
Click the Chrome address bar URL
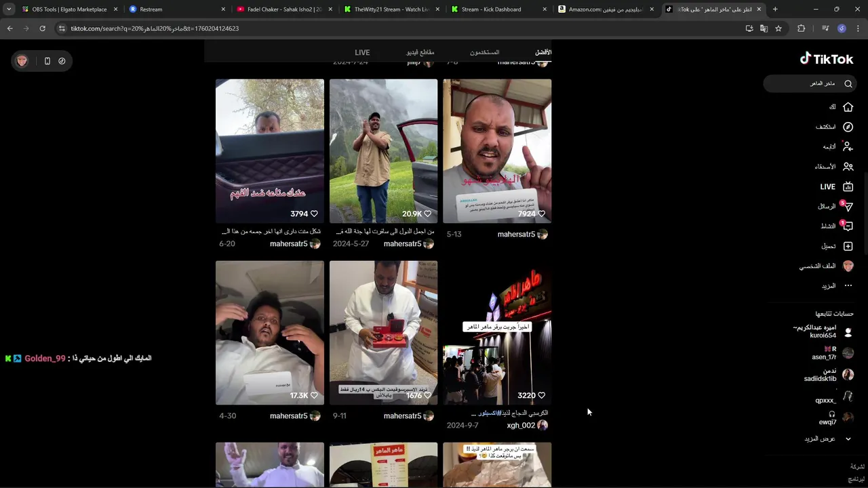(x=155, y=28)
